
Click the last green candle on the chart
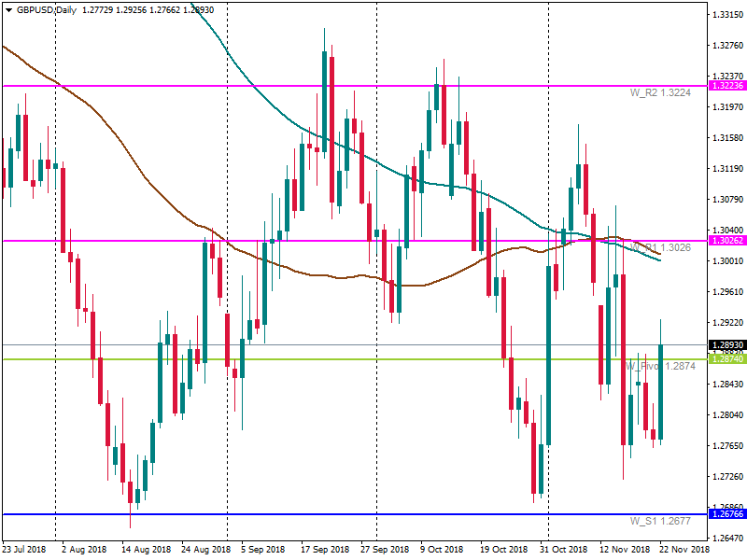tap(660, 392)
